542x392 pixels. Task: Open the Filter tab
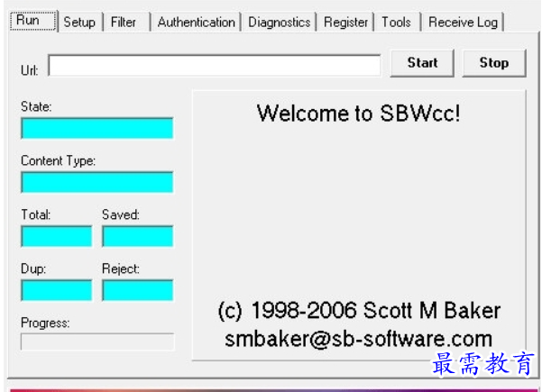click(x=126, y=23)
